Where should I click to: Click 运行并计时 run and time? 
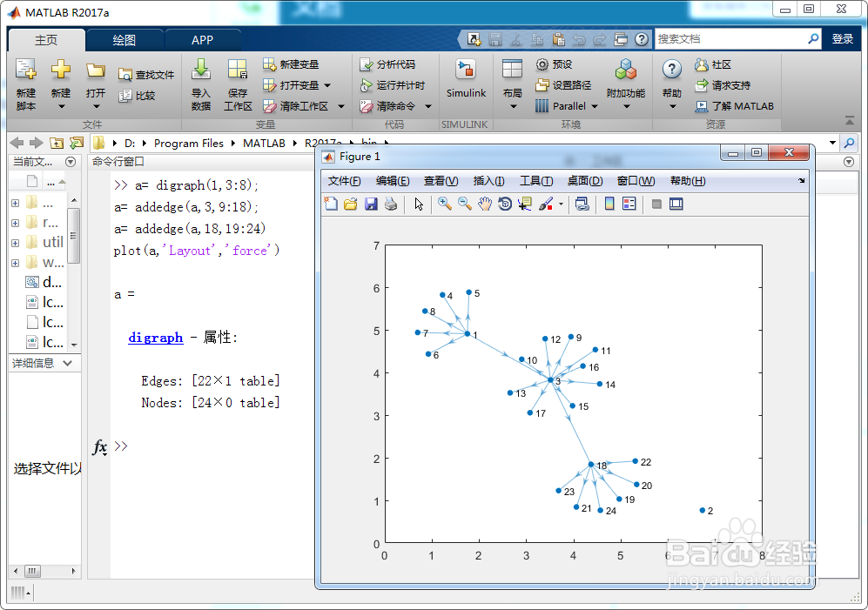(392, 85)
